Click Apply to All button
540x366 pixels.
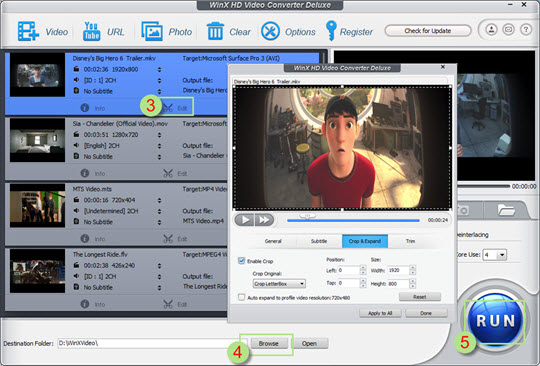tap(380, 313)
